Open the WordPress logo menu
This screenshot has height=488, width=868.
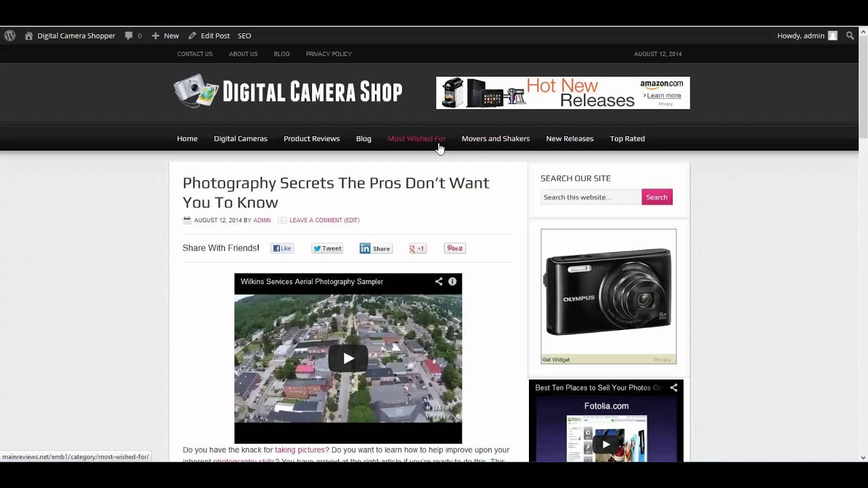click(9, 36)
